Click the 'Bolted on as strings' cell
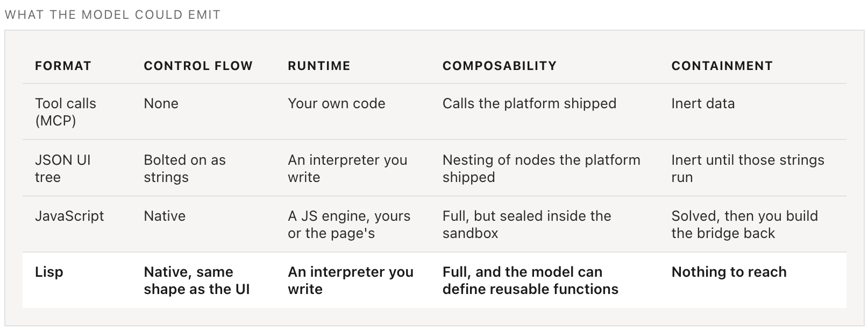 click(x=184, y=169)
